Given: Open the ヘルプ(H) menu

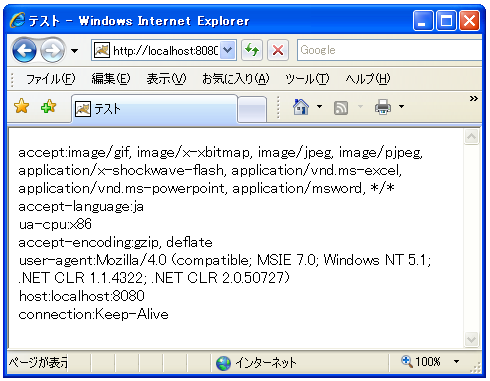Looking at the screenshot, I should tap(368, 79).
